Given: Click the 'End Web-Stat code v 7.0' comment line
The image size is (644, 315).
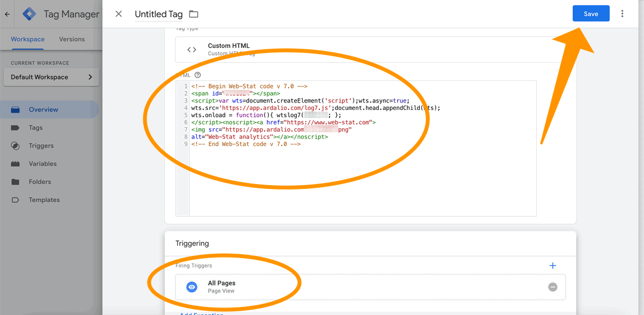Looking at the screenshot, I should click(246, 144).
